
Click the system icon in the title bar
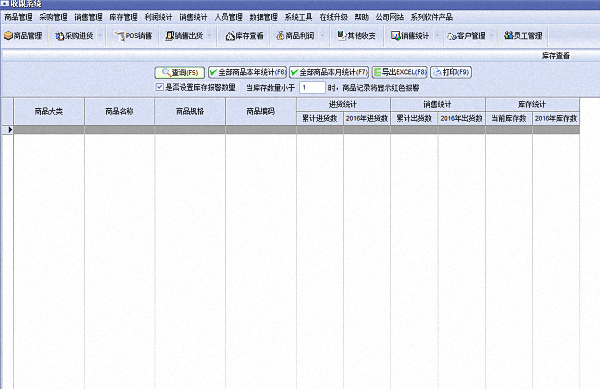[5, 4]
